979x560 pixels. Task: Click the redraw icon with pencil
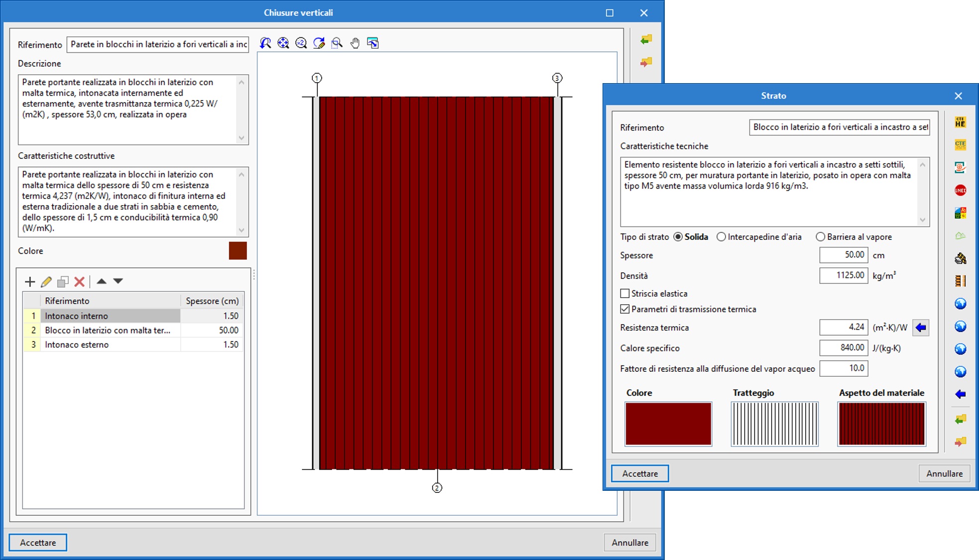(x=319, y=43)
